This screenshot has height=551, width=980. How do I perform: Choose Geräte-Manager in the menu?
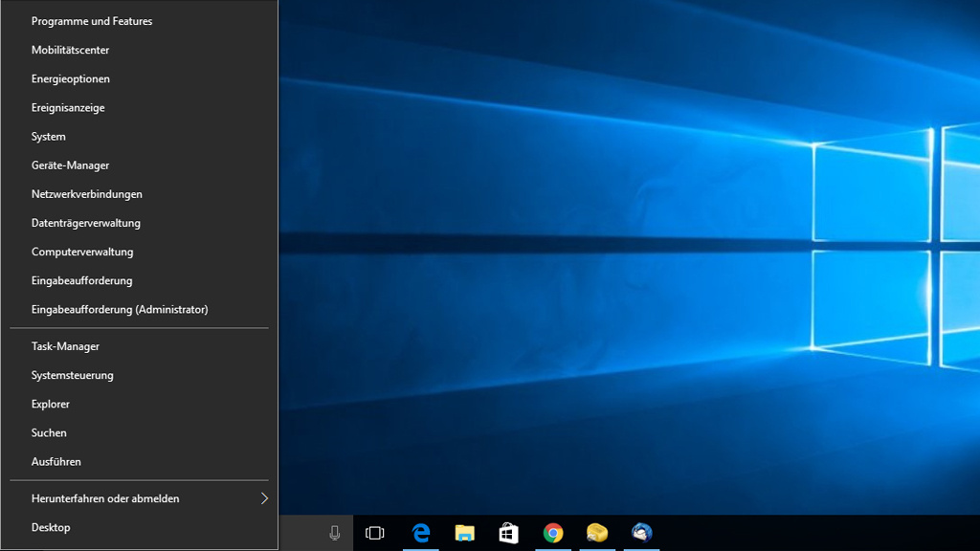tap(71, 165)
